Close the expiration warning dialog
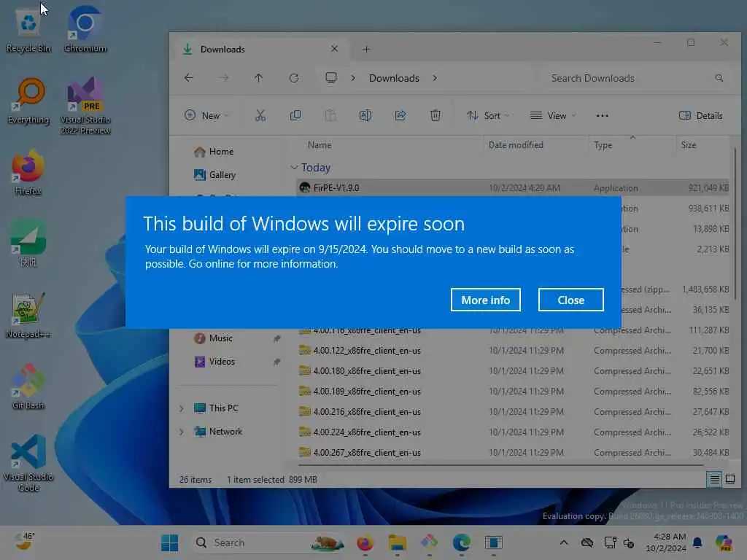747x560 pixels. pos(570,300)
